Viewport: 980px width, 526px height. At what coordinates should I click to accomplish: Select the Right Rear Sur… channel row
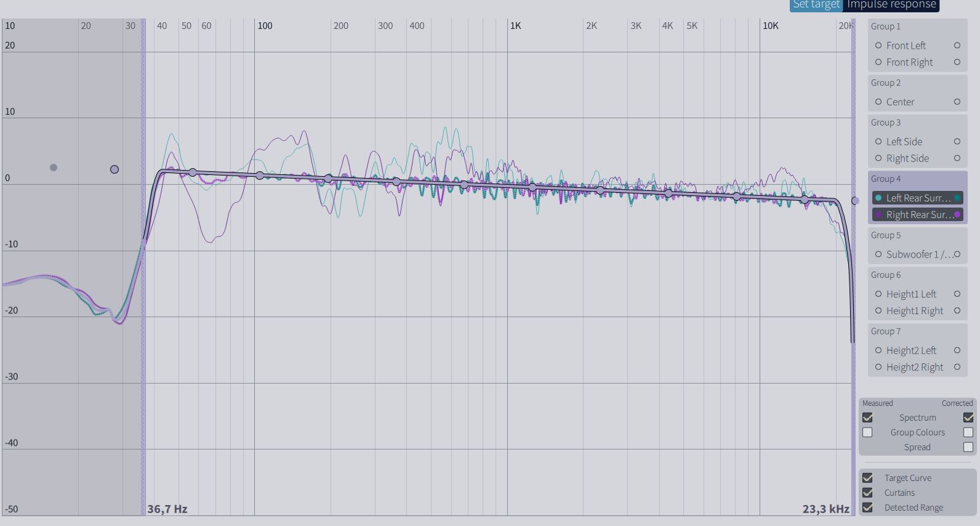pos(918,214)
